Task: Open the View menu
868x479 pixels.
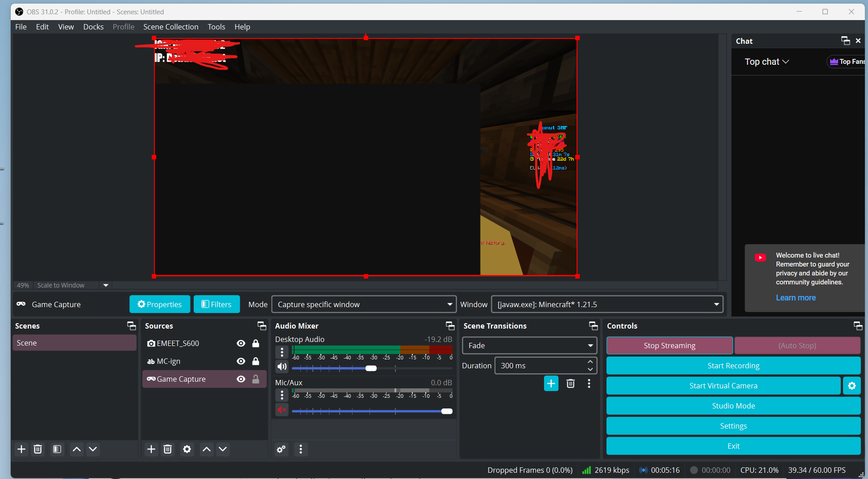Action: 66,27
